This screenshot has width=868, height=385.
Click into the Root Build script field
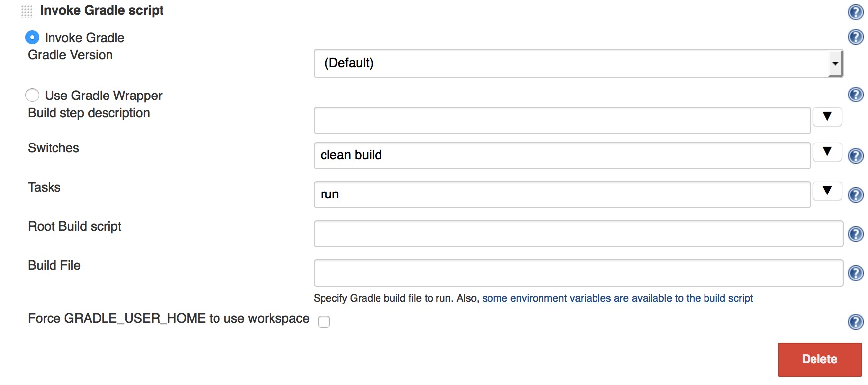(578, 234)
